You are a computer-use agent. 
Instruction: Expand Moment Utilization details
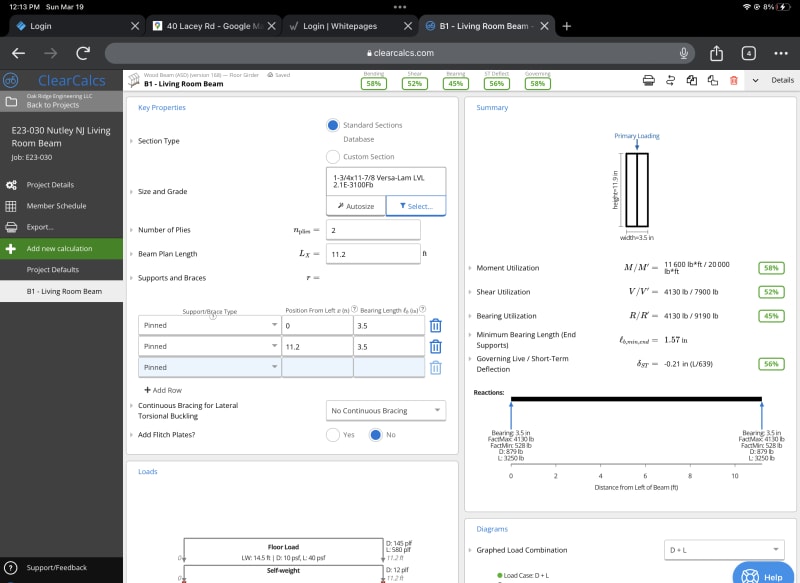tap(470, 268)
